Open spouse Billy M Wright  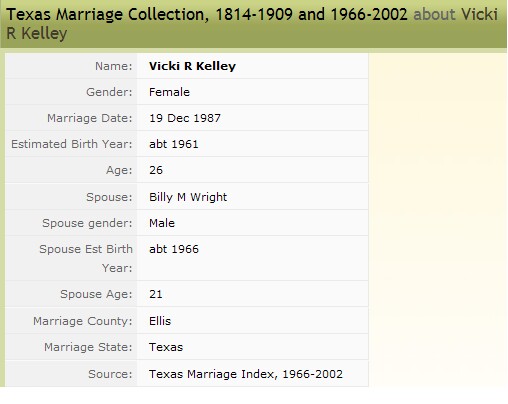click(x=188, y=197)
